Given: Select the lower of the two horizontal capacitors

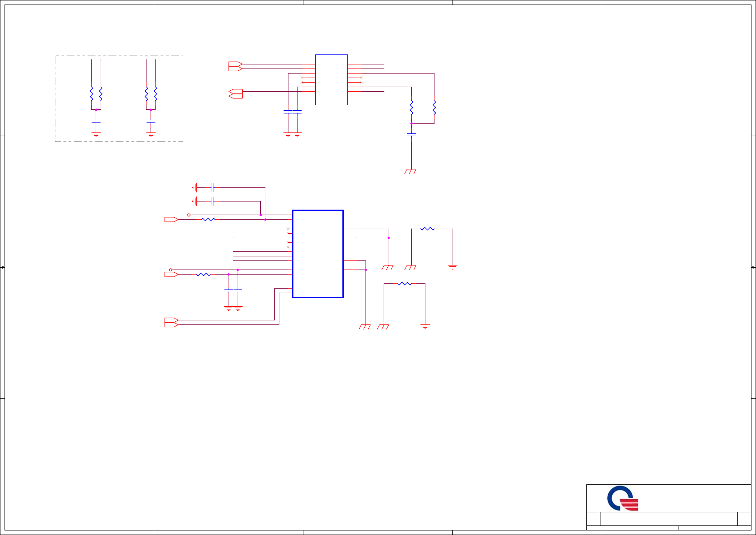Looking at the screenshot, I should click(x=212, y=201).
